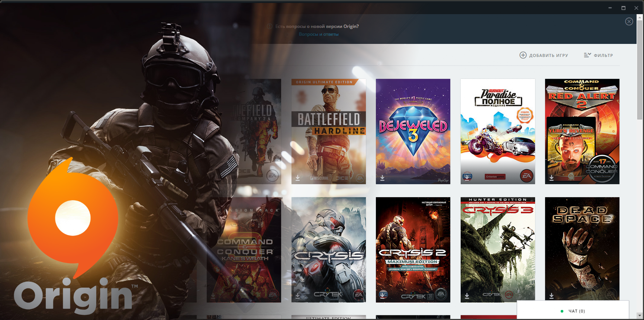
Task: Click the download arrow on Bejeweled 3
Action: click(382, 178)
